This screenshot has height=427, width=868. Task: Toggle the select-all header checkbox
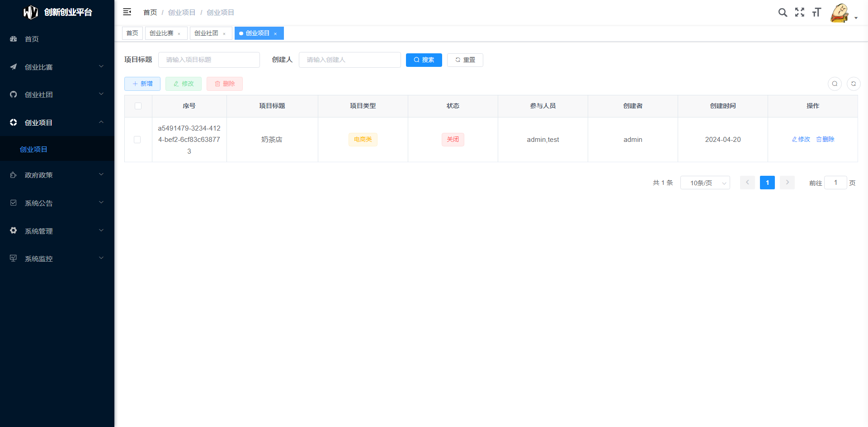click(x=138, y=106)
